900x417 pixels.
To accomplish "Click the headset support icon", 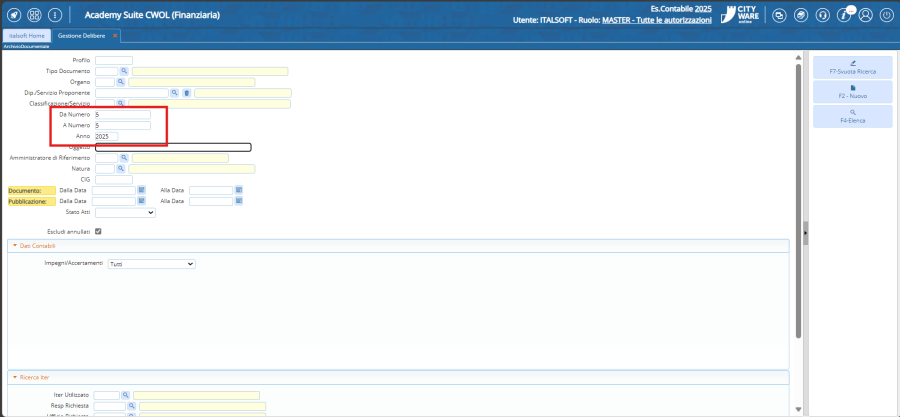I will click(x=823, y=15).
